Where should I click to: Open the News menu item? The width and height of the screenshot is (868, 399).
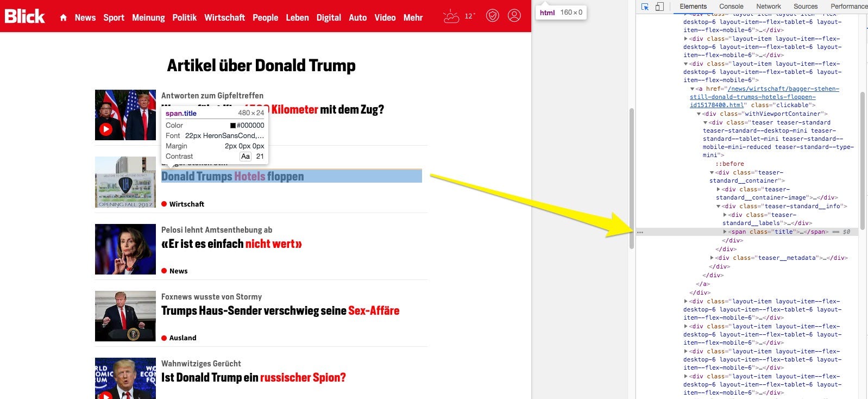(85, 17)
